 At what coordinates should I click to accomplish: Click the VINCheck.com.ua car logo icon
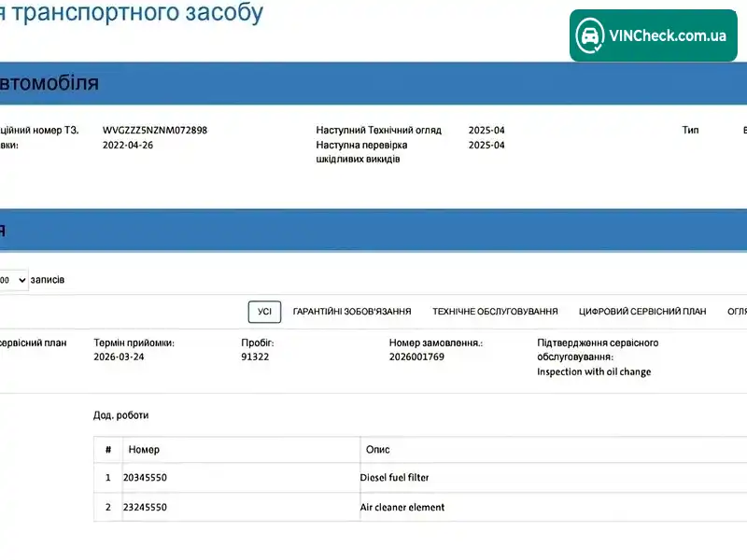[x=590, y=35]
